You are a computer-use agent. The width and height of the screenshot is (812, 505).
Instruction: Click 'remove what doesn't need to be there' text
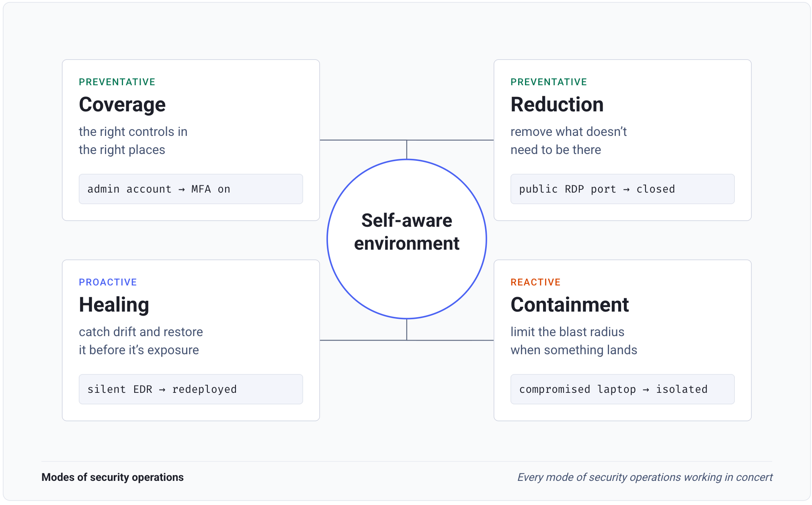tap(569, 141)
